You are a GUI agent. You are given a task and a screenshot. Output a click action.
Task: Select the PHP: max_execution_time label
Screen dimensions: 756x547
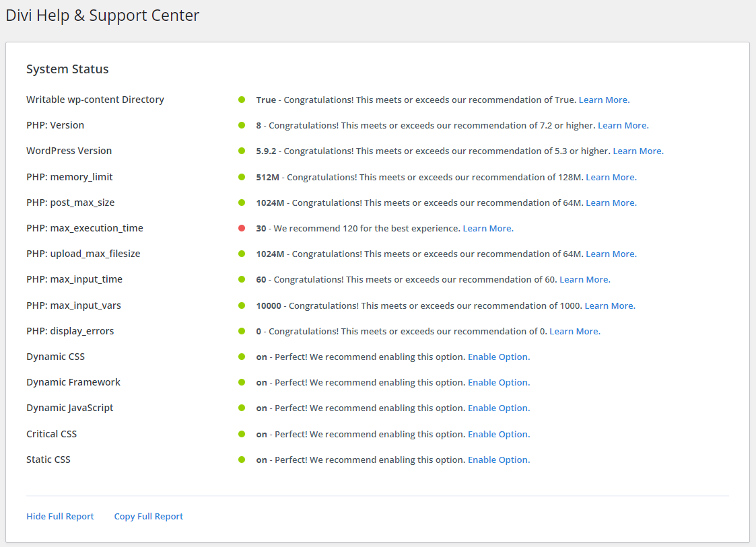point(85,228)
